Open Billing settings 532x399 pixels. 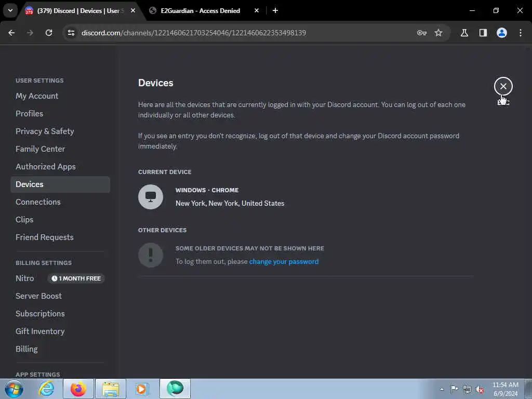click(60, 349)
